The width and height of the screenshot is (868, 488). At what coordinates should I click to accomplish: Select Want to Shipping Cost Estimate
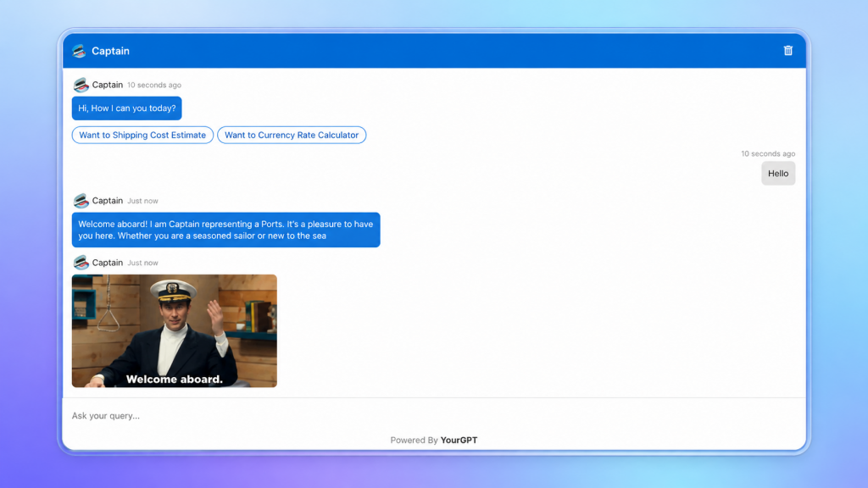click(x=142, y=135)
